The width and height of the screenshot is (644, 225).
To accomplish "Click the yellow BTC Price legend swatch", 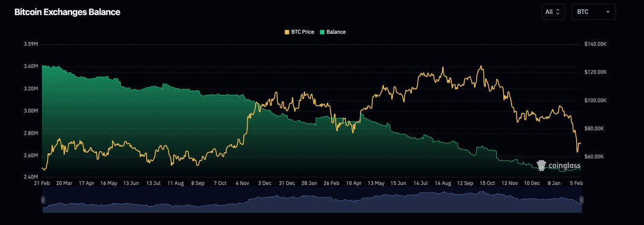I will coord(287,32).
